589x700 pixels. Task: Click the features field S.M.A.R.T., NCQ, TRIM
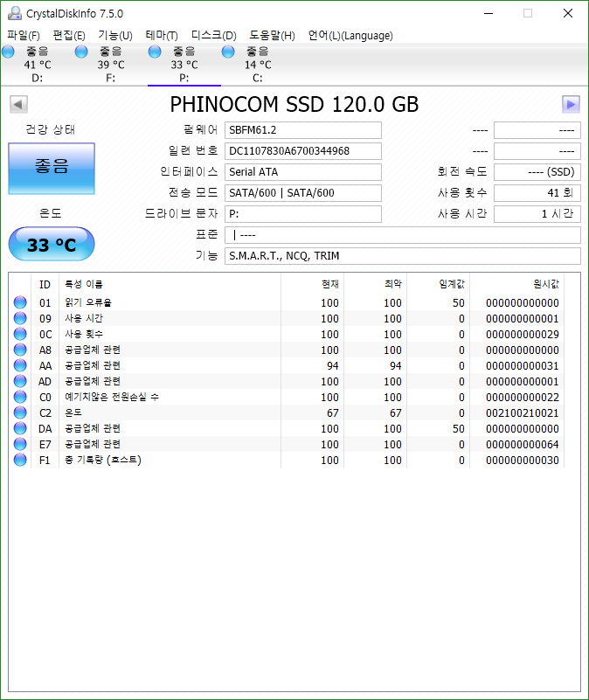(x=402, y=256)
